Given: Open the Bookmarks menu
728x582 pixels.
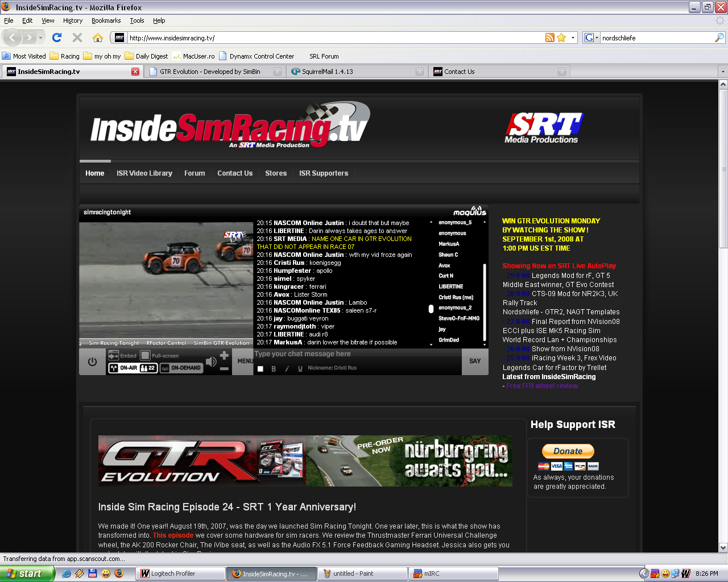Looking at the screenshot, I should tap(106, 20).
